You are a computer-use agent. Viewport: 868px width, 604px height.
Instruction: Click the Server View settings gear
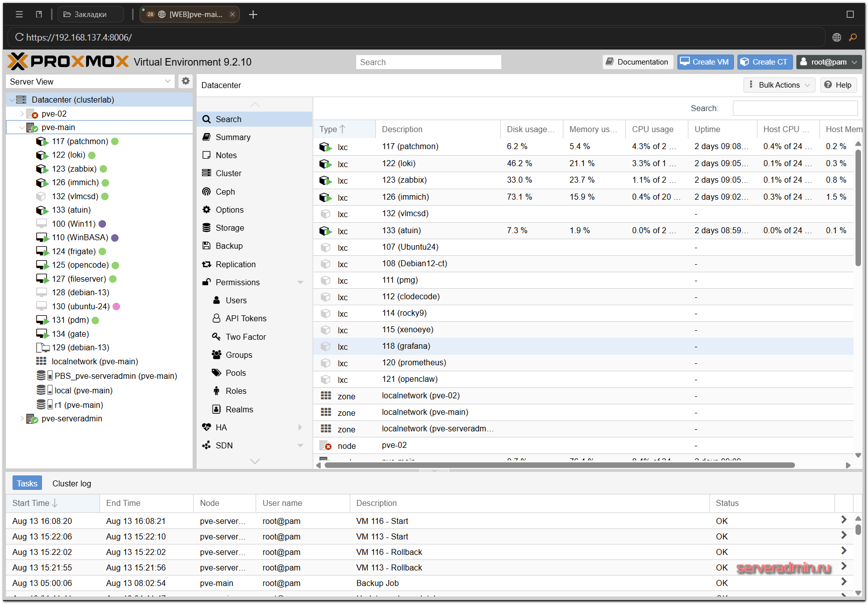[x=186, y=81]
